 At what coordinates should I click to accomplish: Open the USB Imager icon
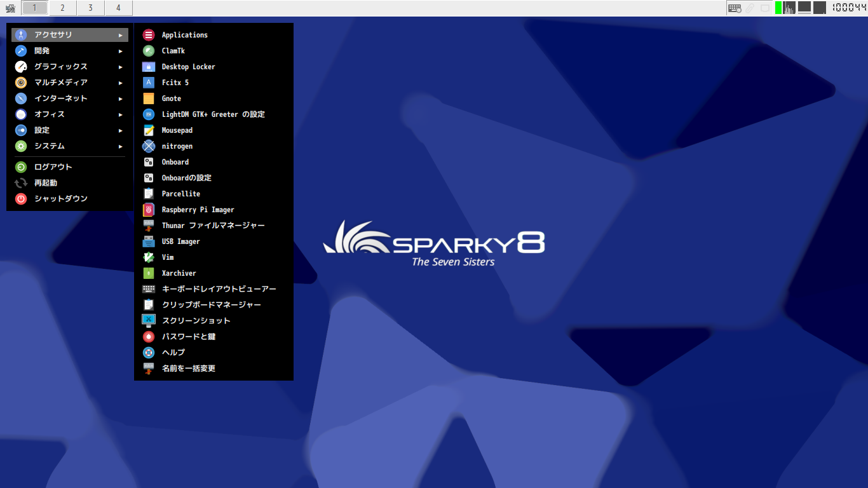(x=149, y=241)
